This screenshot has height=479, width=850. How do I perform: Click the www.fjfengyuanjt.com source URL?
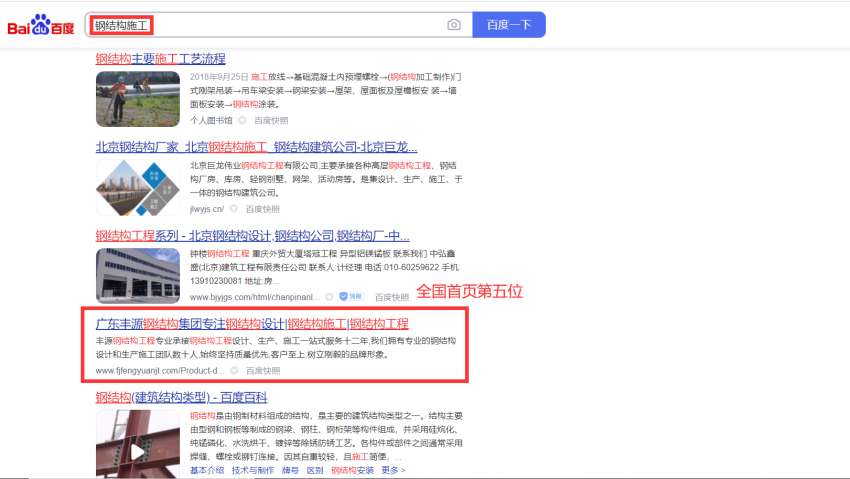[x=159, y=371]
